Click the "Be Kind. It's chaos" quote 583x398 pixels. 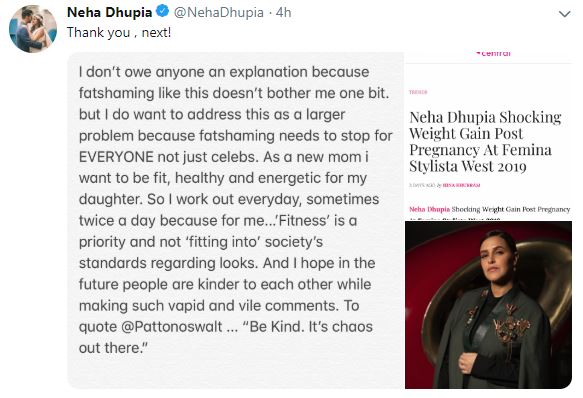[308, 327]
